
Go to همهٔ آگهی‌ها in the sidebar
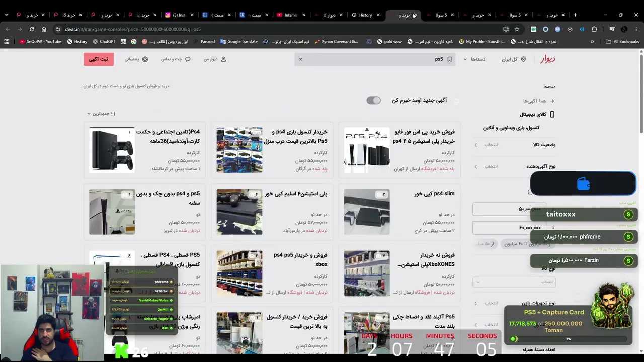[x=538, y=101]
